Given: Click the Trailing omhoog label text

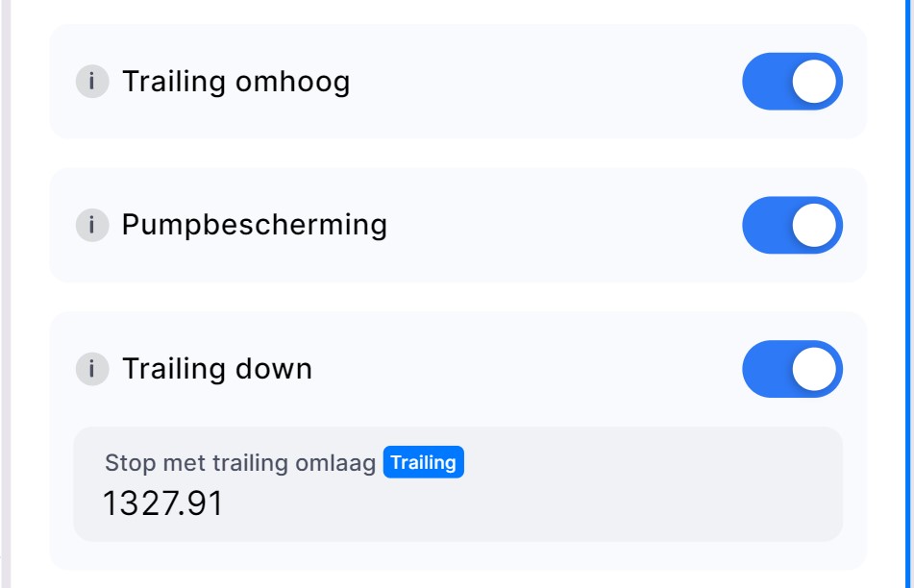Looking at the screenshot, I should [235, 82].
